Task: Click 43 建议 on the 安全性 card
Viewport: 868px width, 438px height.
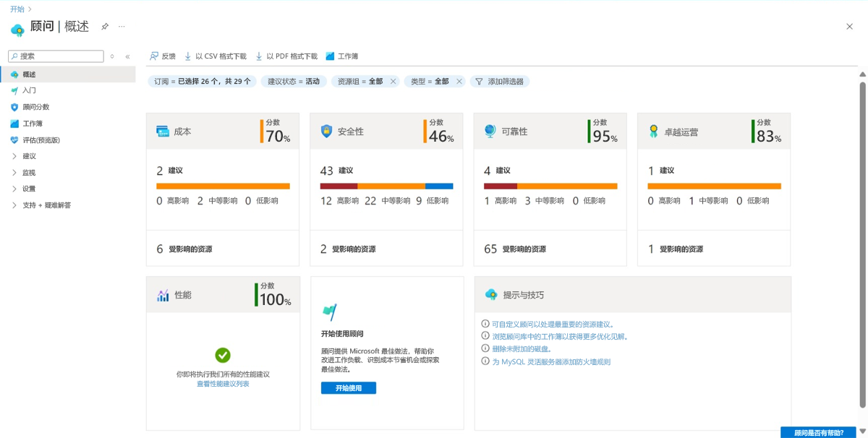Action: pos(336,171)
